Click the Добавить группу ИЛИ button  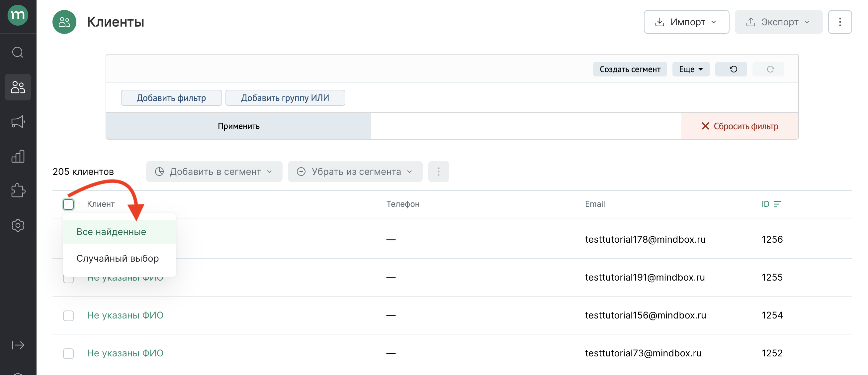coord(285,98)
